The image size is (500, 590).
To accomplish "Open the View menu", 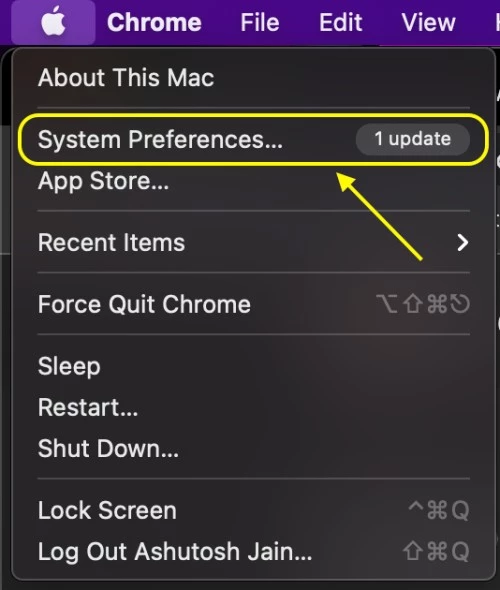I will [x=429, y=22].
